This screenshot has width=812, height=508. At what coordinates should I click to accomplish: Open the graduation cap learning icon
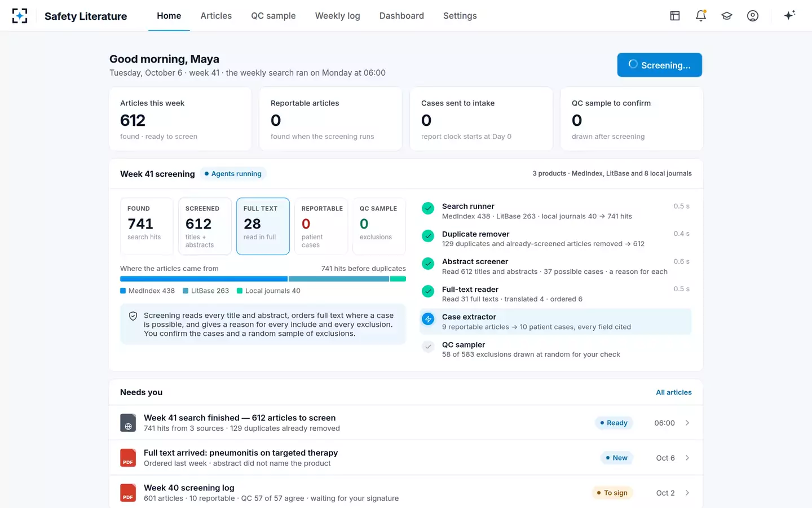pyautogui.click(x=727, y=16)
